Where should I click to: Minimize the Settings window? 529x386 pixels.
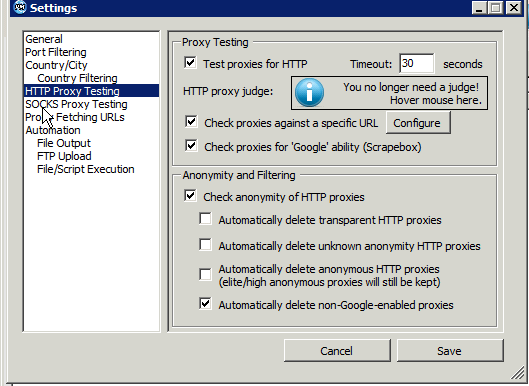point(479,7)
